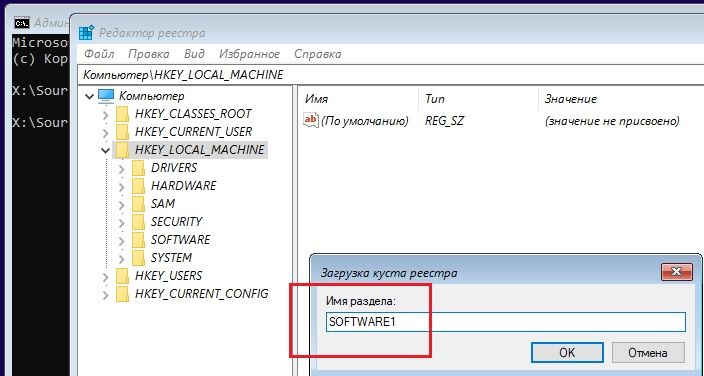Select the SAM key label
704x376 pixels.
163,204
